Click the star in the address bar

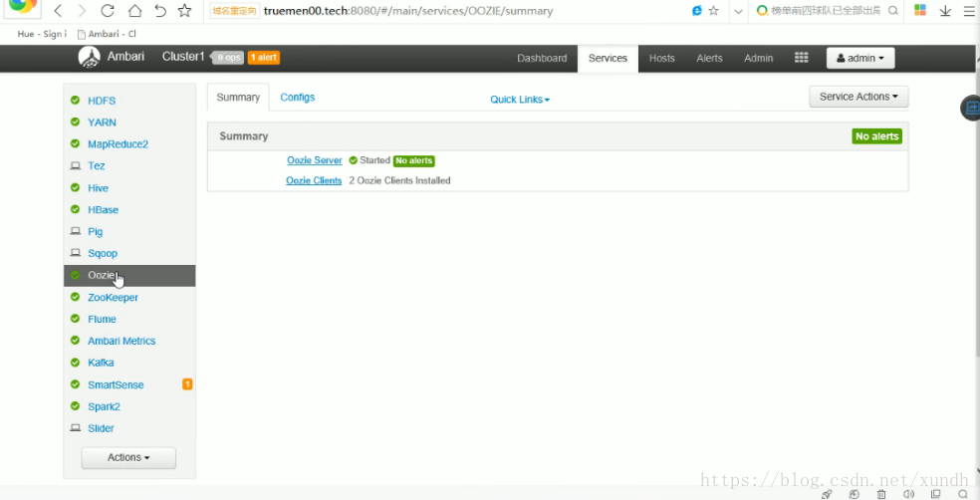point(713,11)
